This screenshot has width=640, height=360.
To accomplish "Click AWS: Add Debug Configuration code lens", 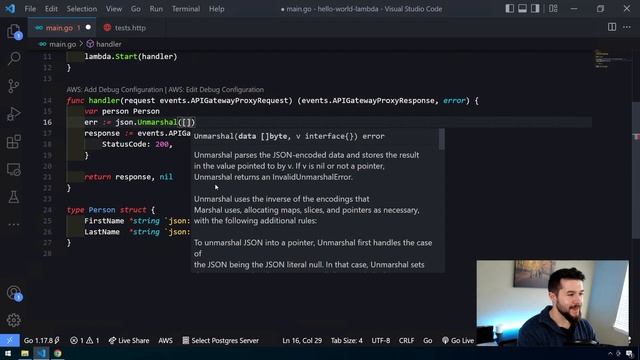I will point(115,89).
